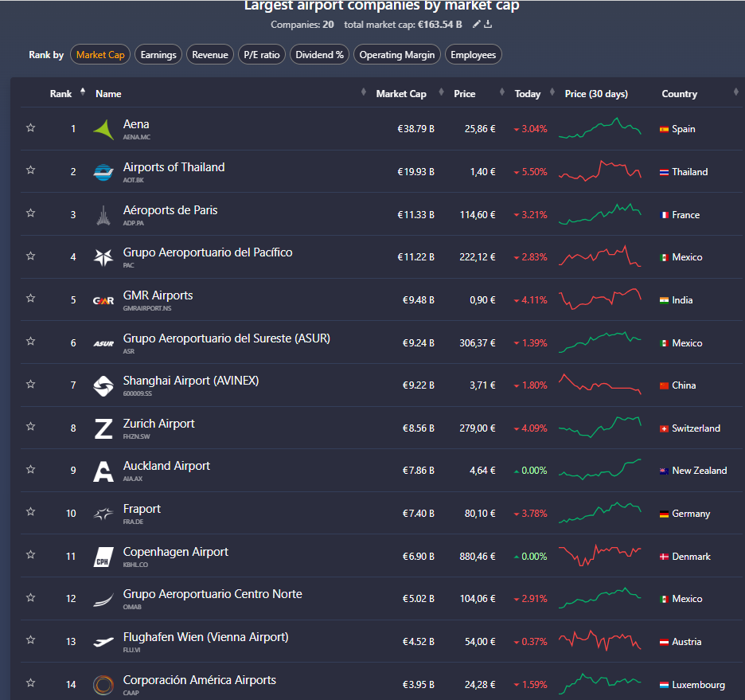Click the Thailand flag icon
This screenshot has height=700, width=745.
point(665,172)
